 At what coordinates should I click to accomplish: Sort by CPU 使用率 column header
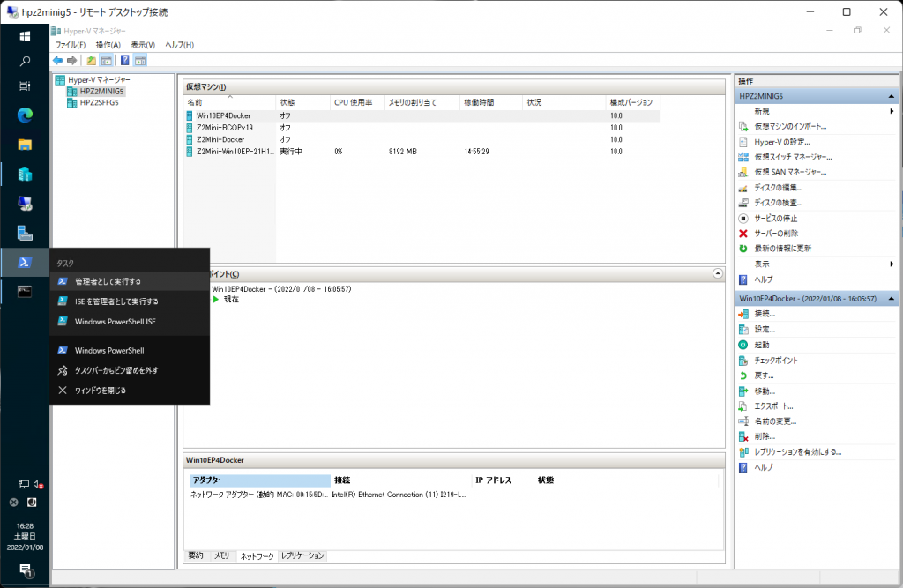click(x=357, y=102)
